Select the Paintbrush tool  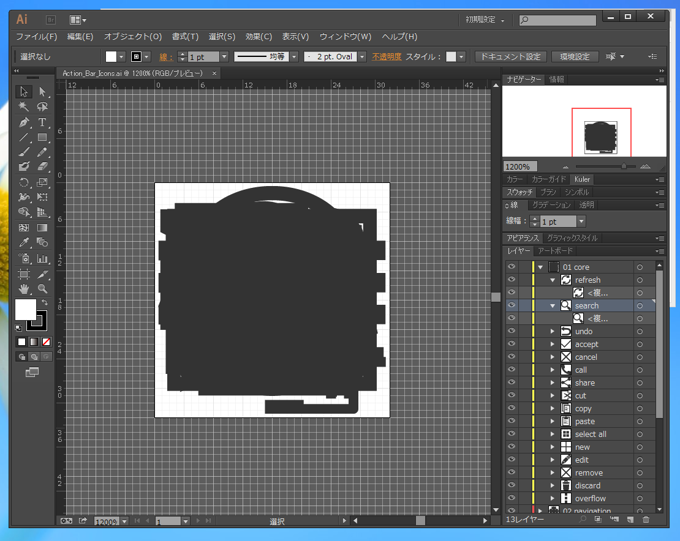pyautogui.click(x=23, y=152)
